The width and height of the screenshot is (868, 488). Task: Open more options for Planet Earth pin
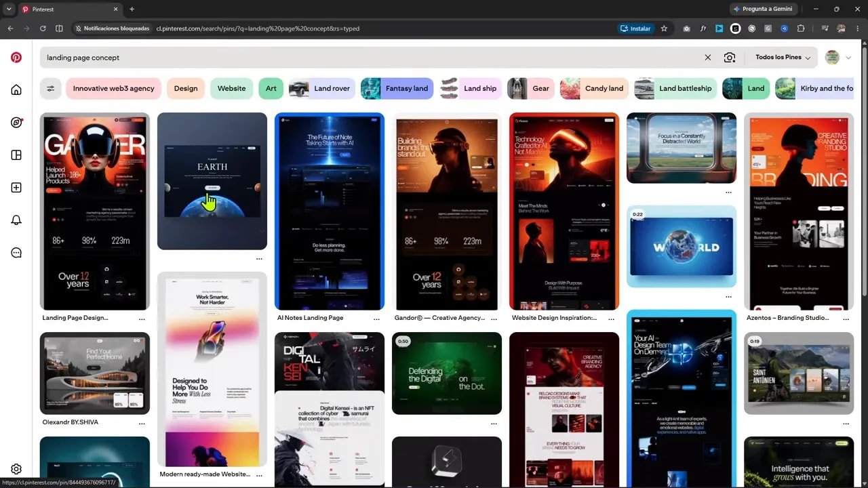(259, 259)
